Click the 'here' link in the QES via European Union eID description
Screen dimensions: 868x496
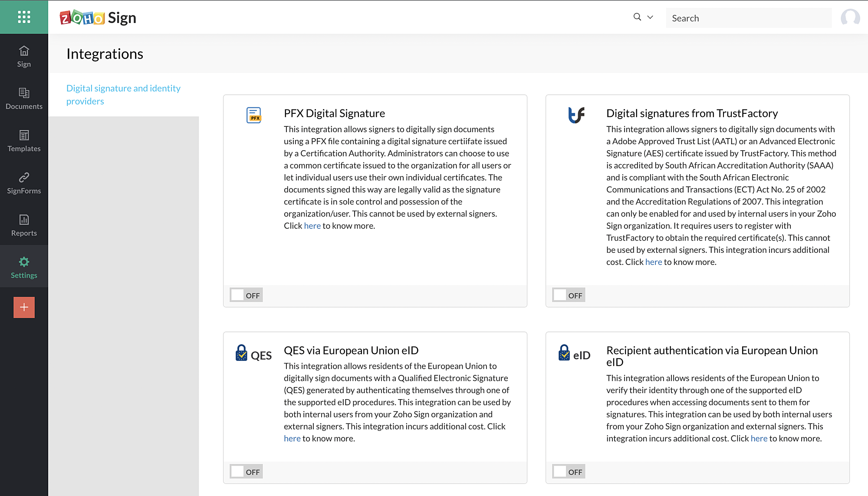292,439
